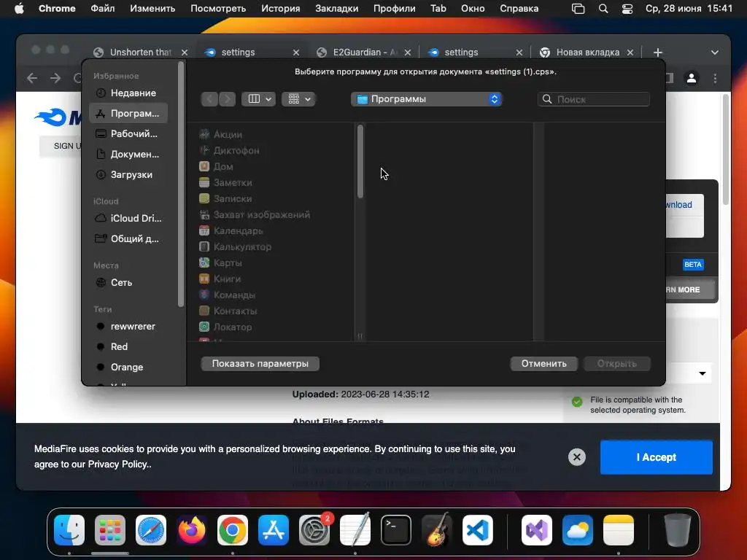
Task: Open the Файл menu
Action: tap(102, 9)
